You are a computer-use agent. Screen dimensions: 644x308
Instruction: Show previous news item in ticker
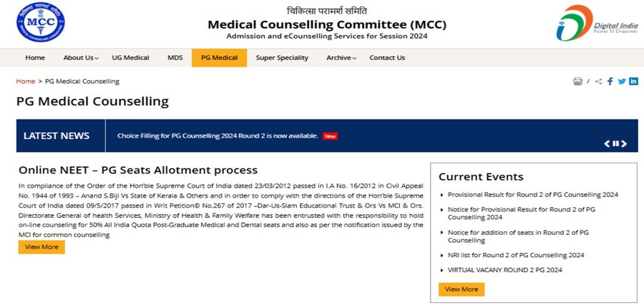tap(607, 143)
